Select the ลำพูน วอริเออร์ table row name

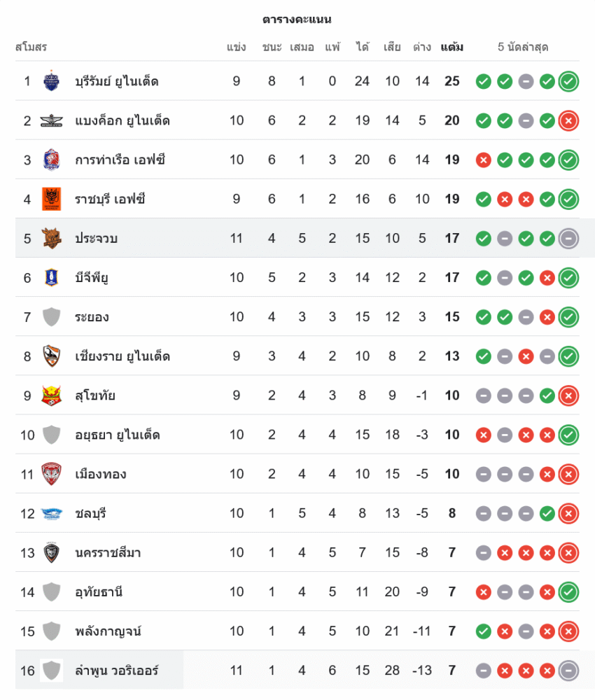[116, 671]
